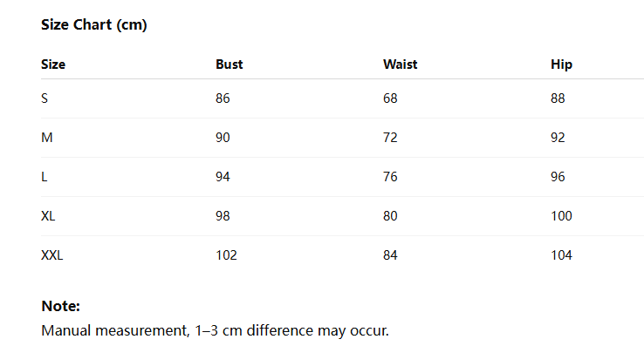Click the XL size row label
This screenshot has width=644, height=346.
[x=48, y=216]
